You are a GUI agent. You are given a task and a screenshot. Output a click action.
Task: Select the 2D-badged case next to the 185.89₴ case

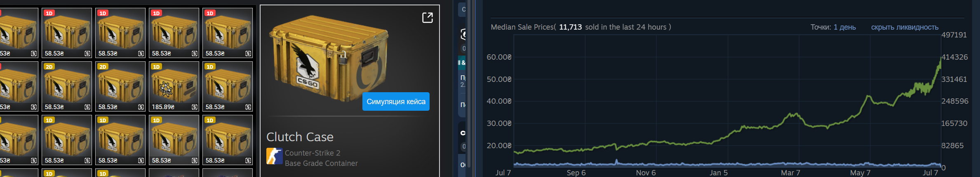120,86
